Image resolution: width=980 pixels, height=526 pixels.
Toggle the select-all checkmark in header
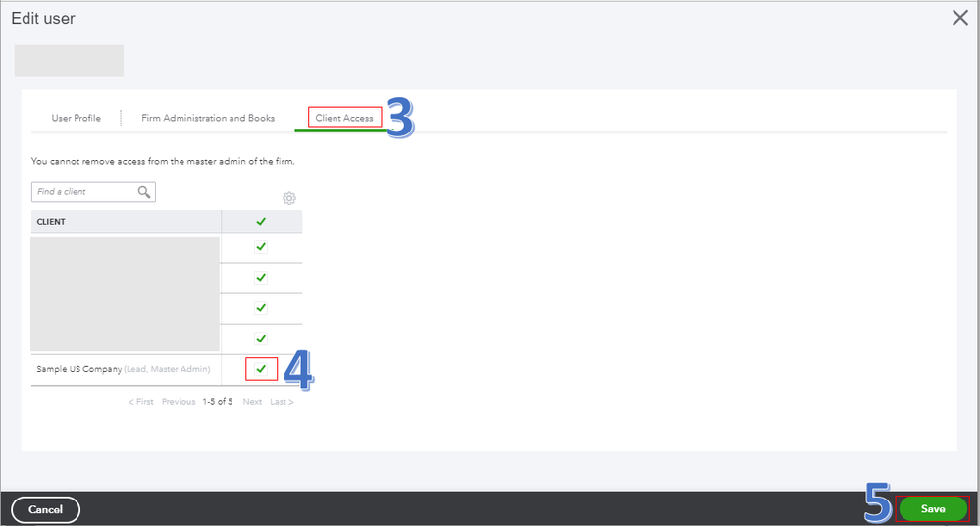point(261,222)
